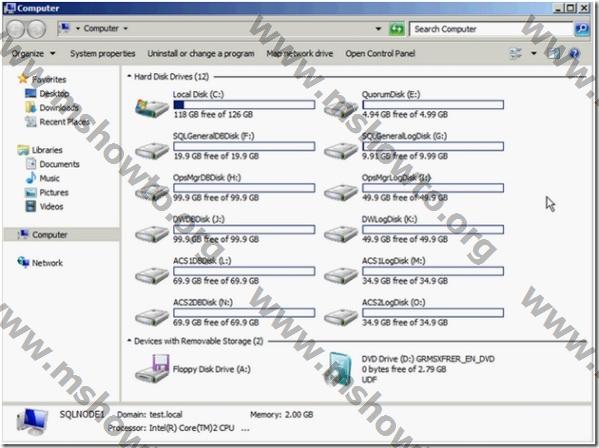This screenshot has height=448, width=599.
Task: Collapse Devices with Removable Storage group
Action: point(130,341)
